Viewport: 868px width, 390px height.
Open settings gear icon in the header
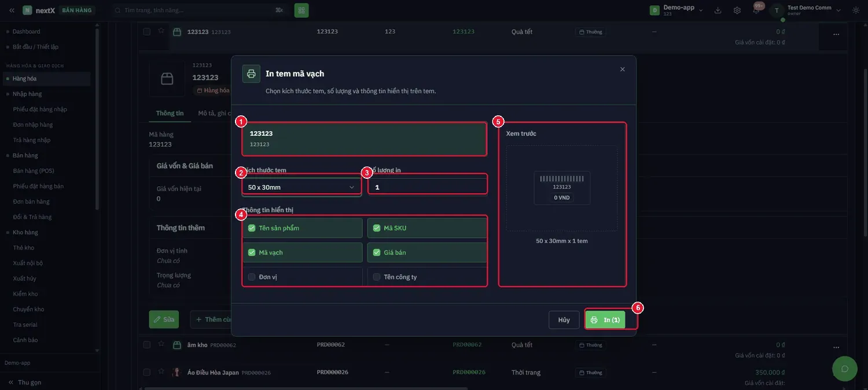737,10
